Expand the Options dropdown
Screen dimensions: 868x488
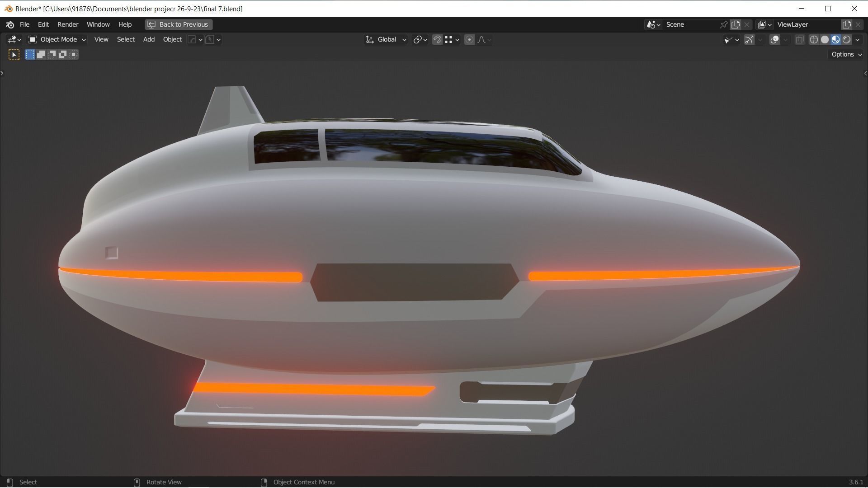click(x=844, y=54)
